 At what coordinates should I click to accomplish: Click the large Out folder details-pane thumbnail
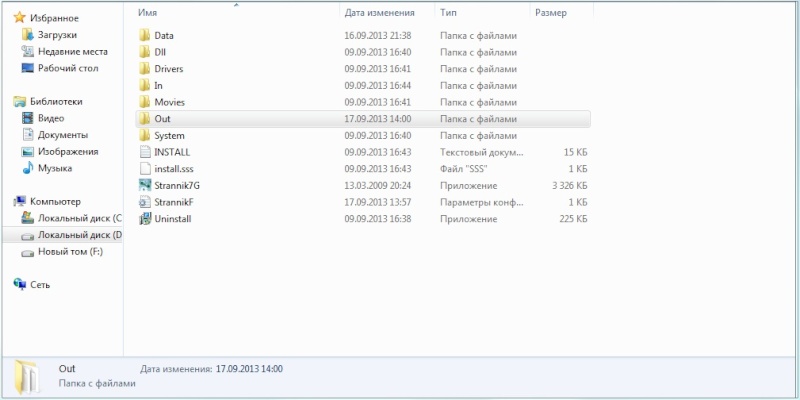pos(26,377)
